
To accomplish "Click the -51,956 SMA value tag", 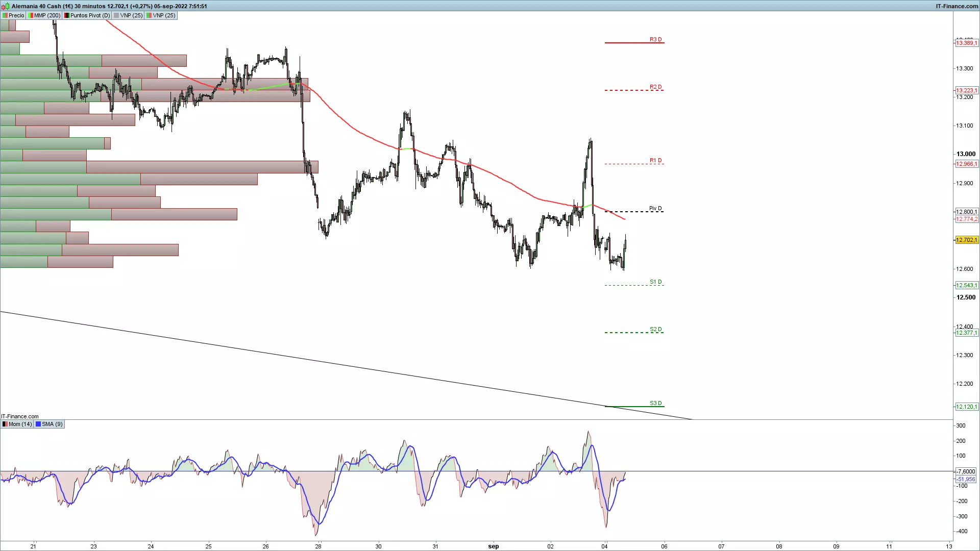I will [966, 479].
